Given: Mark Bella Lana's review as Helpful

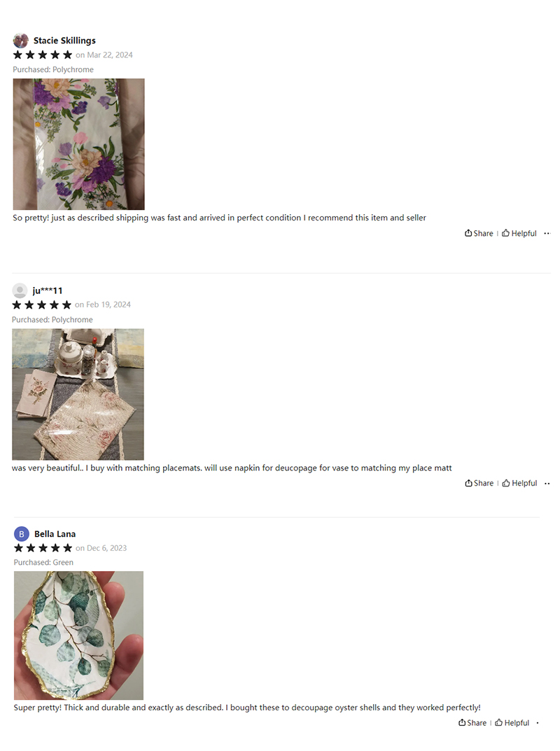Looking at the screenshot, I should tap(512, 723).
